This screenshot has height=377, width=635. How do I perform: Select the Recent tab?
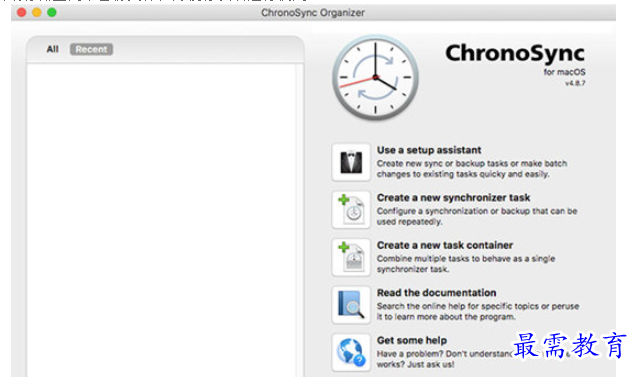point(91,49)
